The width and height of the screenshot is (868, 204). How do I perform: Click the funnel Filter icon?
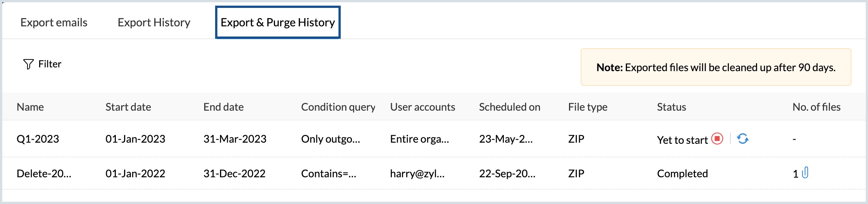pyautogui.click(x=28, y=64)
